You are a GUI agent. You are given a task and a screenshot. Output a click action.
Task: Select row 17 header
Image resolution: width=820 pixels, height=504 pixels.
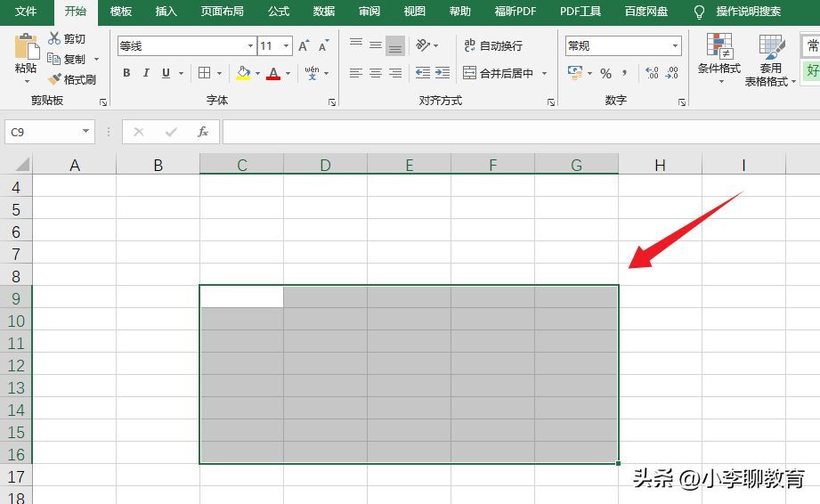pyautogui.click(x=16, y=476)
